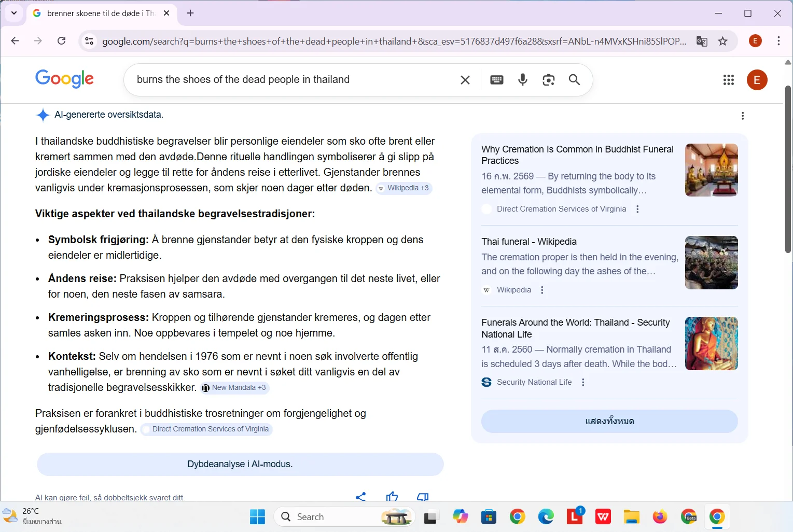Expand the Wikipedia +3 sources chip
793x532 pixels.
tap(404, 188)
